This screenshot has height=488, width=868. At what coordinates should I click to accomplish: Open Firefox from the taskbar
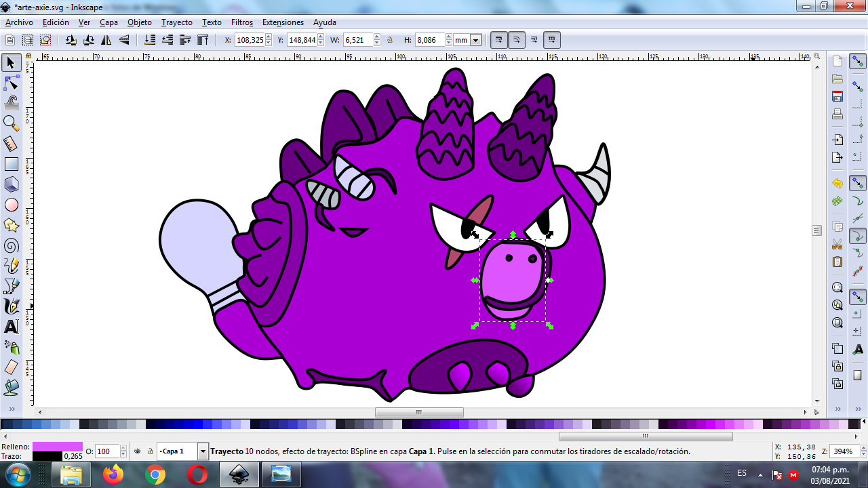tap(113, 474)
